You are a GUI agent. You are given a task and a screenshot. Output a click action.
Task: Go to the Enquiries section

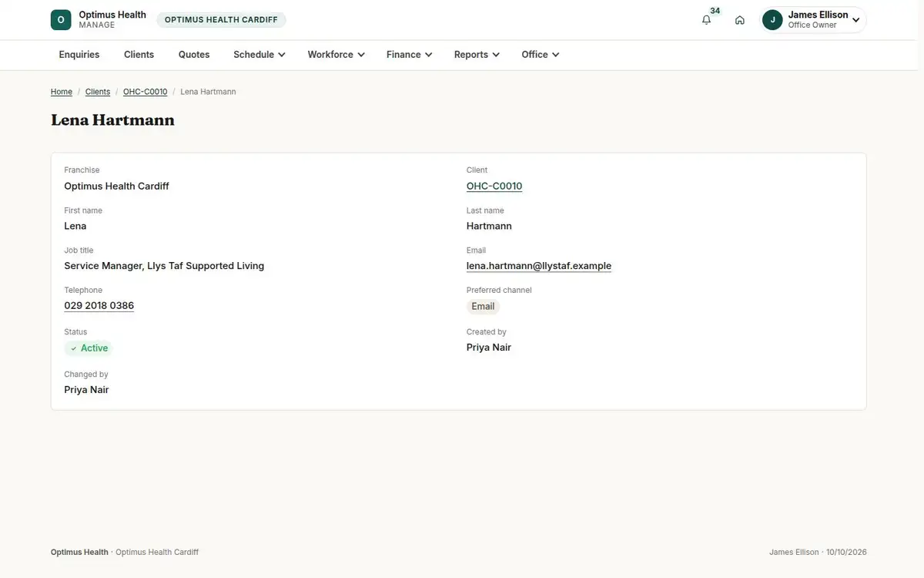coord(79,55)
